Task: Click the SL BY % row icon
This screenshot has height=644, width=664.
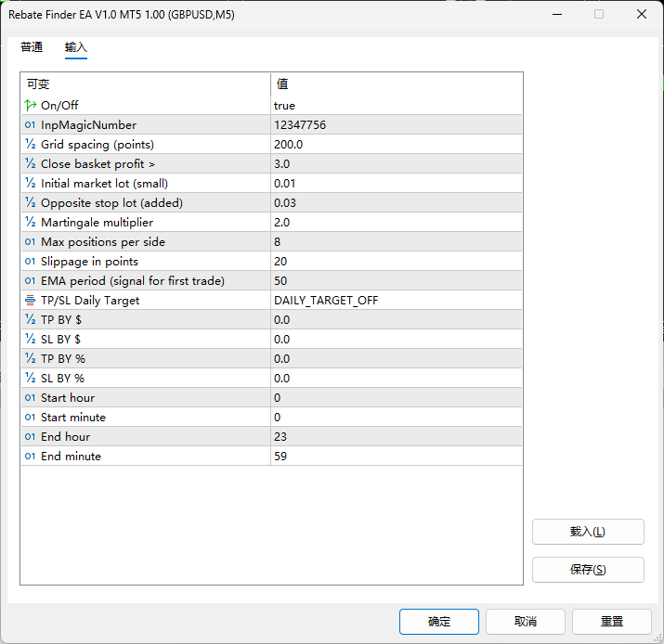Action: click(x=31, y=379)
